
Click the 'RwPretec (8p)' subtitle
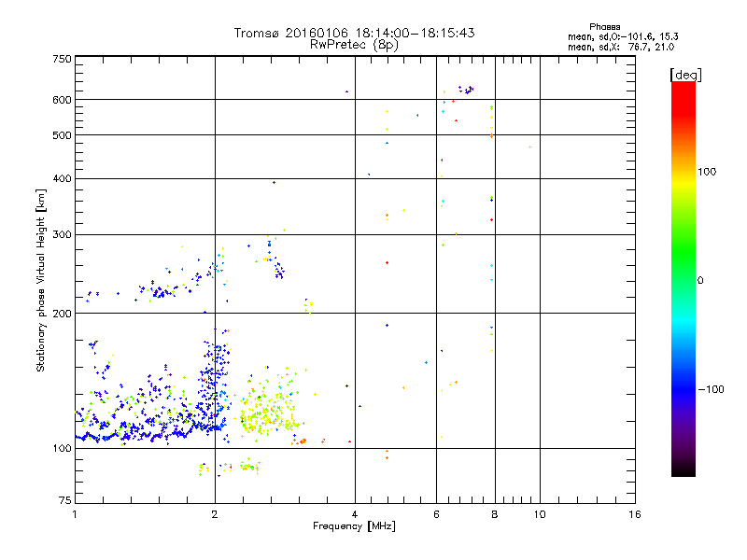pyautogui.click(x=354, y=45)
